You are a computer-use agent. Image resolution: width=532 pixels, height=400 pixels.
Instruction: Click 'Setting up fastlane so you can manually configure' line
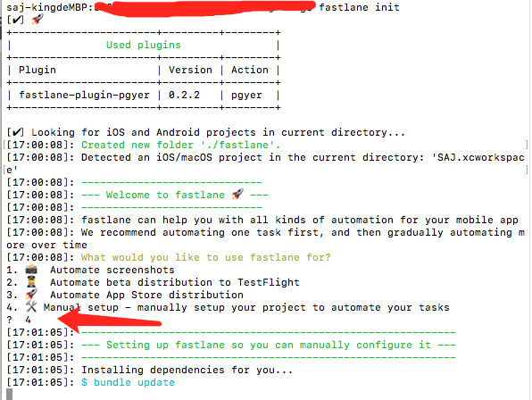(x=269, y=345)
